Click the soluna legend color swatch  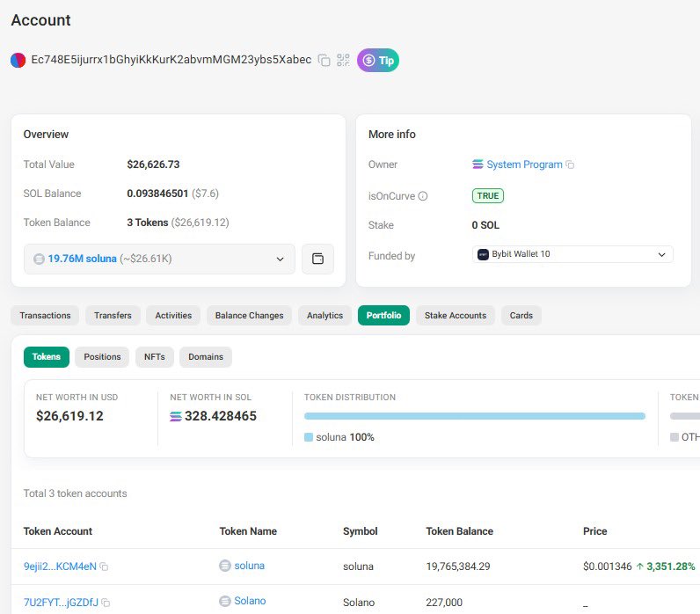[309, 437]
